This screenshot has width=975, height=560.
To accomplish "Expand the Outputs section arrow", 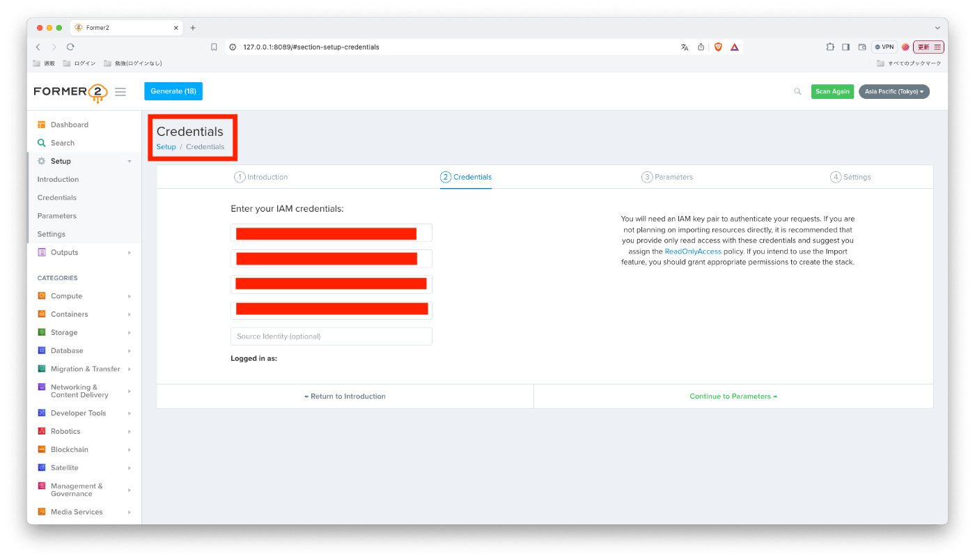I will tap(130, 253).
